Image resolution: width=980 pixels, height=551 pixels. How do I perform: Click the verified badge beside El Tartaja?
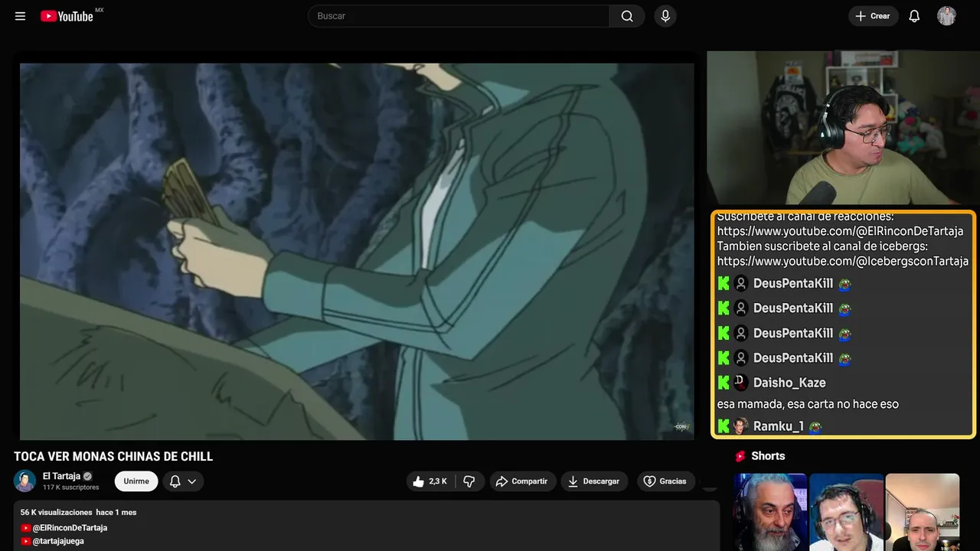click(x=87, y=476)
